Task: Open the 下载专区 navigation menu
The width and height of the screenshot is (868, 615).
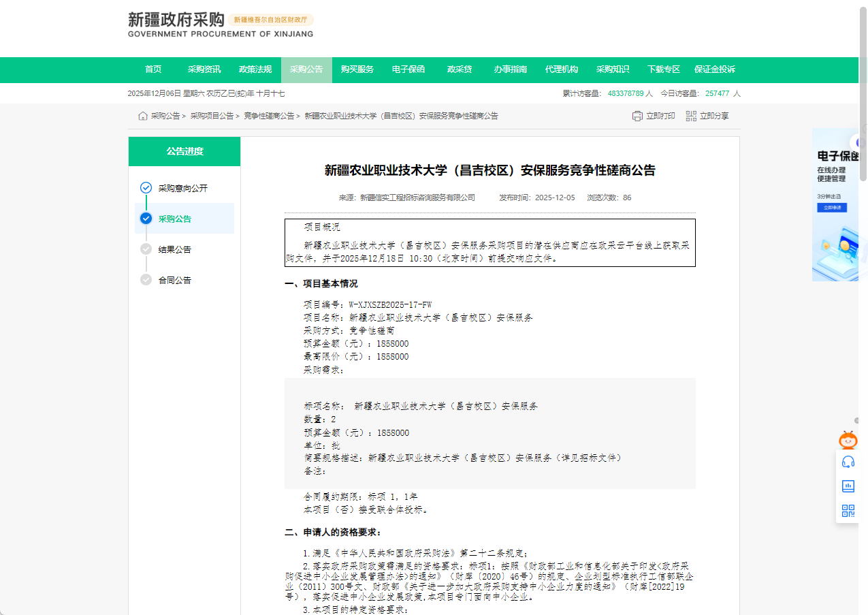Action: tap(664, 69)
